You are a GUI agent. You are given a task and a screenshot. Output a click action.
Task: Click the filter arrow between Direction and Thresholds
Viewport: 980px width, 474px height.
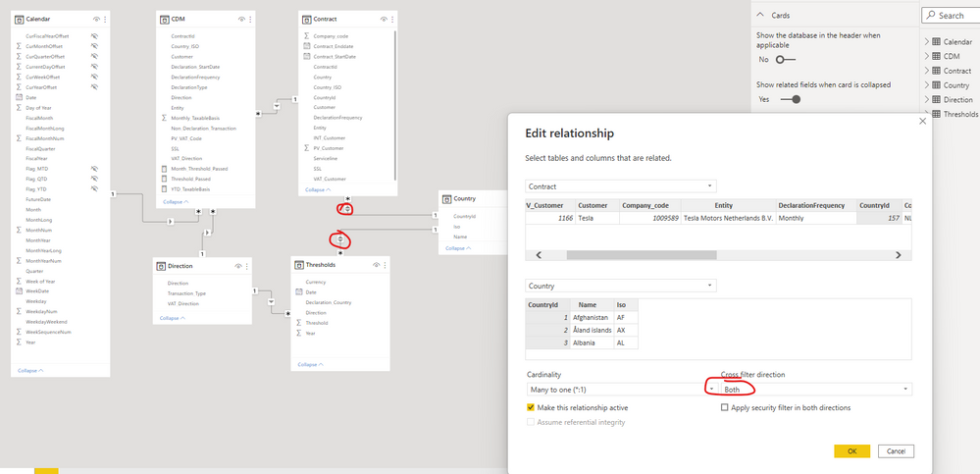pyautogui.click(x=272, y=301)
